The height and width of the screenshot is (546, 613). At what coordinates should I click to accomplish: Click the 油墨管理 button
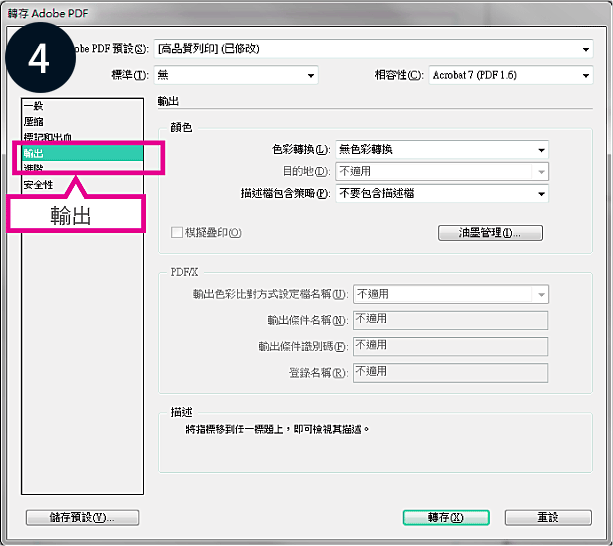click(490, 233)
